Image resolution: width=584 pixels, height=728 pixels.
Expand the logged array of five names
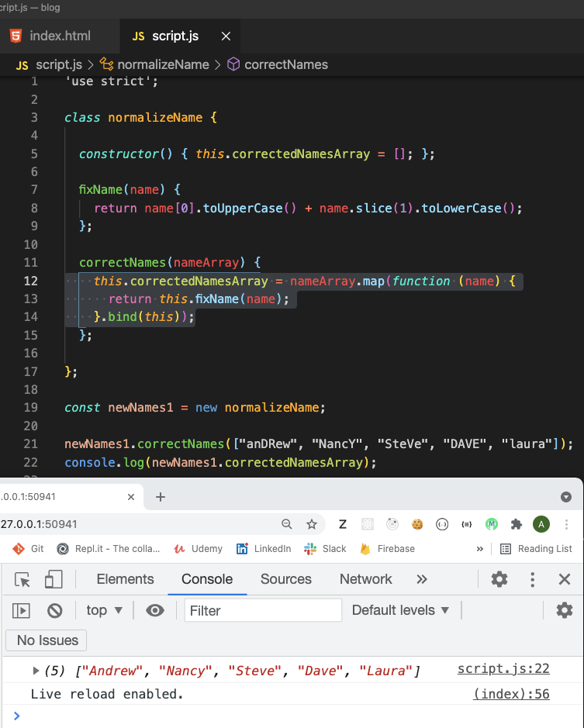[x=36, y=671]
